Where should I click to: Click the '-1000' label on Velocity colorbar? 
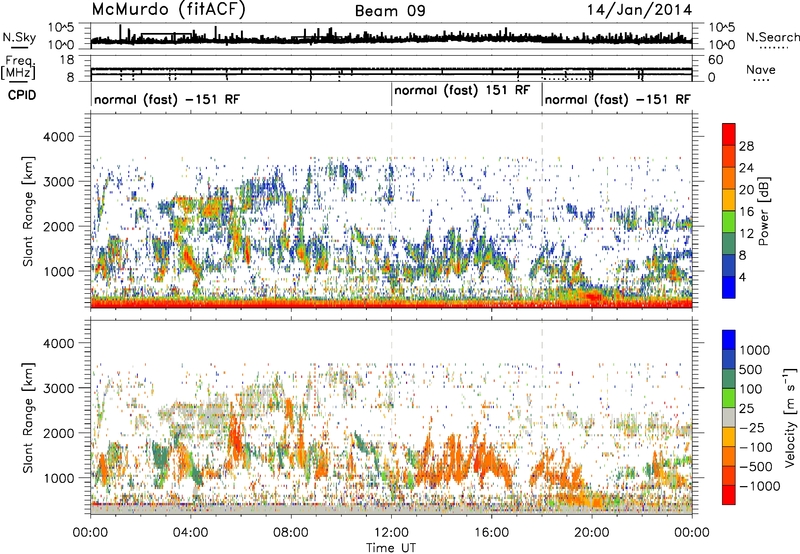click(x=759, y=486)
